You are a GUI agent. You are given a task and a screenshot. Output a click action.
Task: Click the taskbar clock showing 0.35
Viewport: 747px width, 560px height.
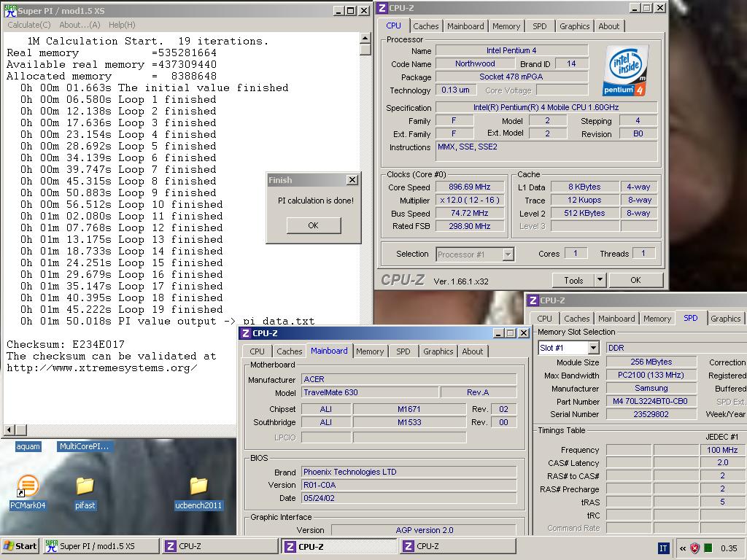coord(729,548)
